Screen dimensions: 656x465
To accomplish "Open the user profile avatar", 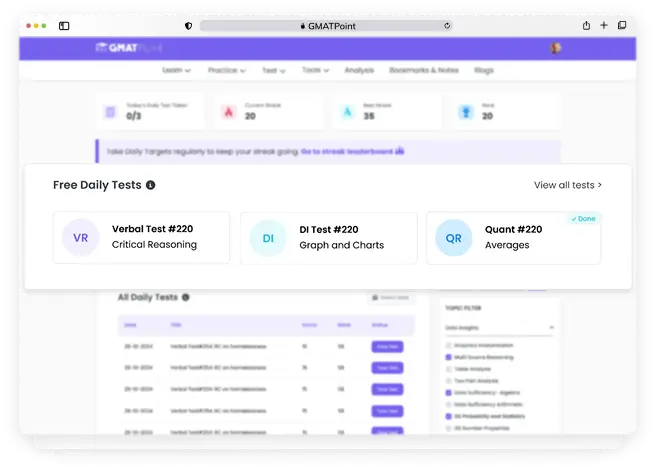I will (556, 48).
